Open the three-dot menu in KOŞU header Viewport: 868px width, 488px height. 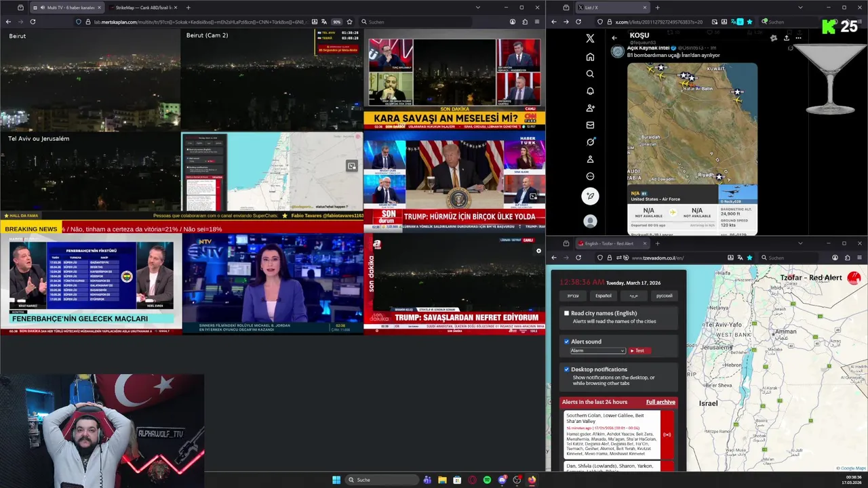(800, 38)
